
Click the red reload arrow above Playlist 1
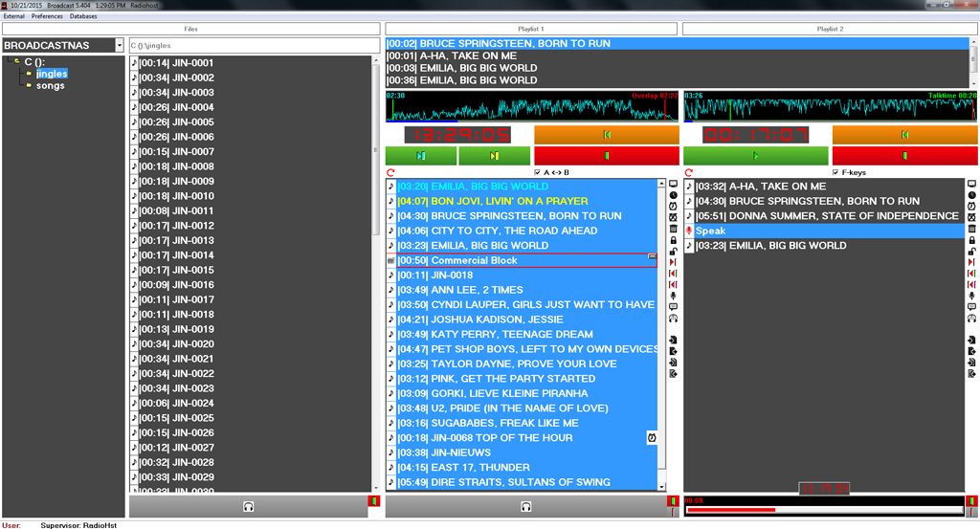pos(390,172)
